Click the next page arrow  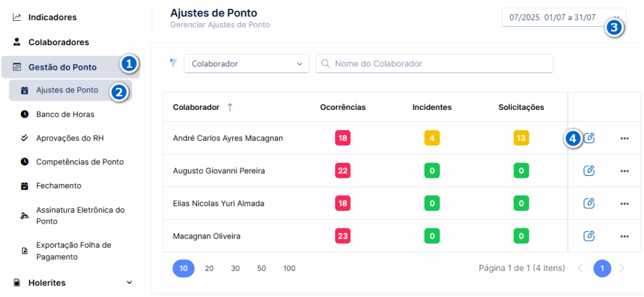pos(621,268)
